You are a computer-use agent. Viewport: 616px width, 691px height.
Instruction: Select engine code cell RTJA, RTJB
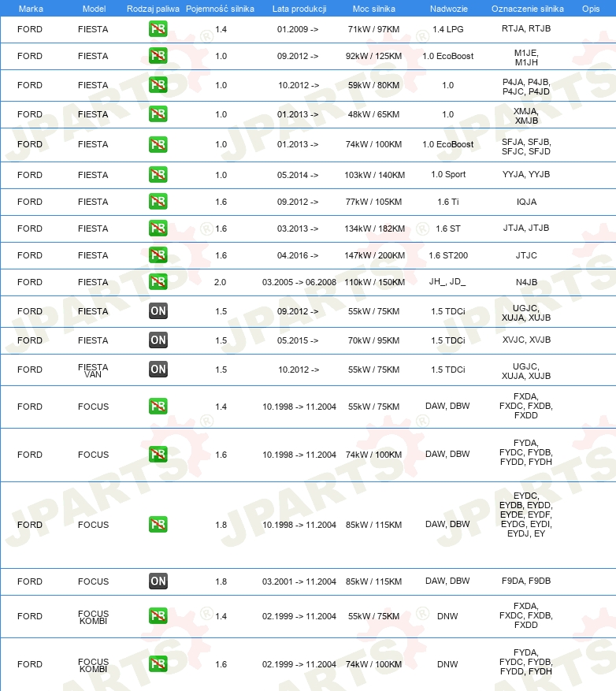(x=526, y=28)
